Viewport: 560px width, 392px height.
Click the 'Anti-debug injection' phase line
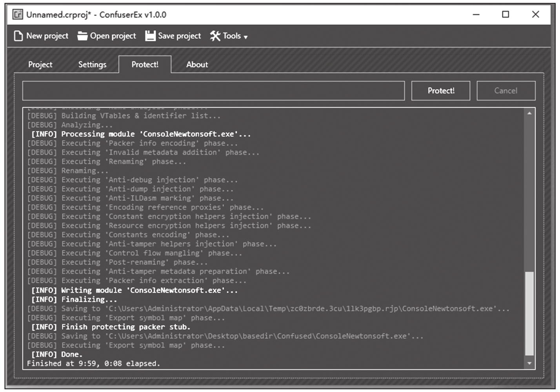click(132, 180)
